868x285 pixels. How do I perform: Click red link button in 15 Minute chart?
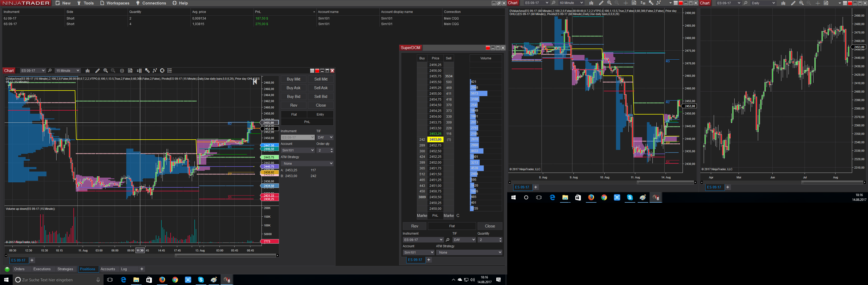tap(317, 71)
